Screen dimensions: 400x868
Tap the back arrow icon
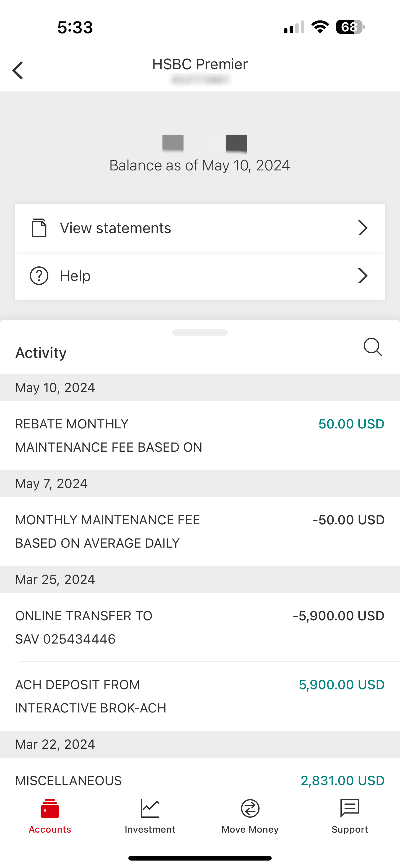18,70
